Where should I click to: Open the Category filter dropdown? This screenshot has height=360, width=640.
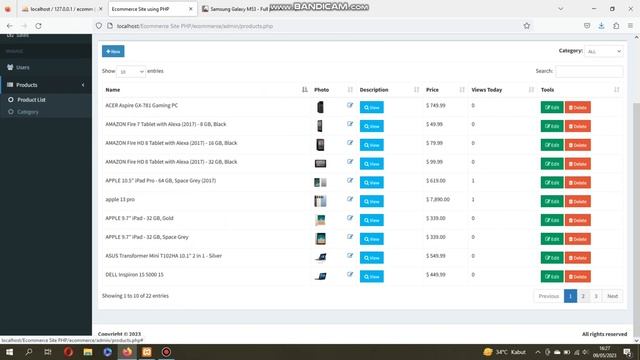[604, 51]
